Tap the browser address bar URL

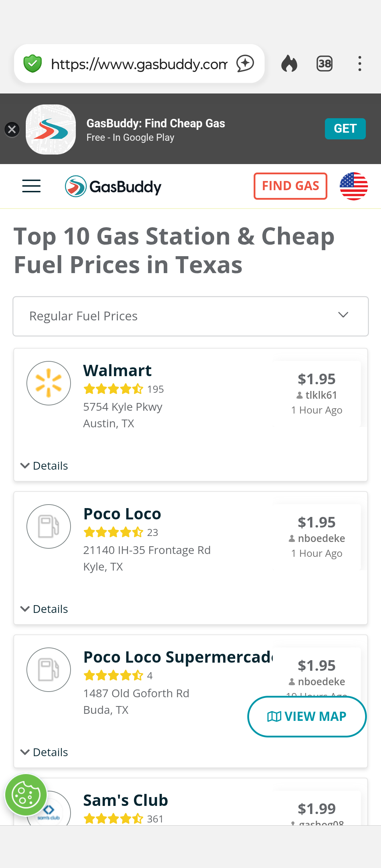point(139,64)
